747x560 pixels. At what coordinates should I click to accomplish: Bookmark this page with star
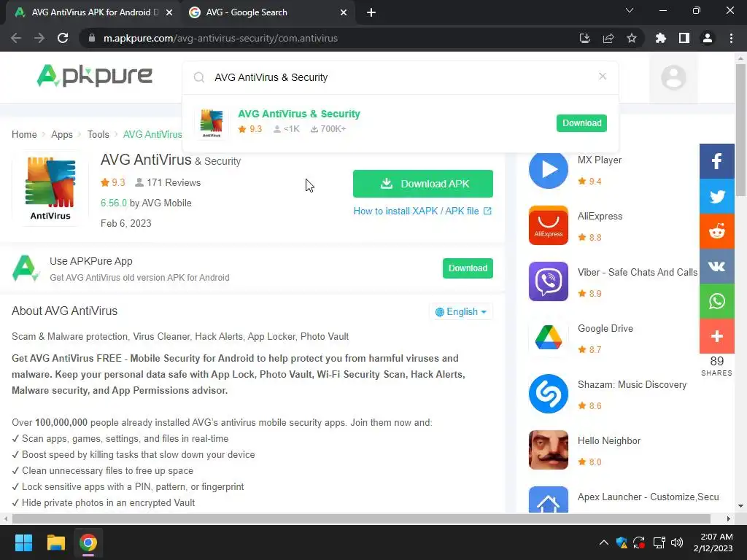coord(632,38)
